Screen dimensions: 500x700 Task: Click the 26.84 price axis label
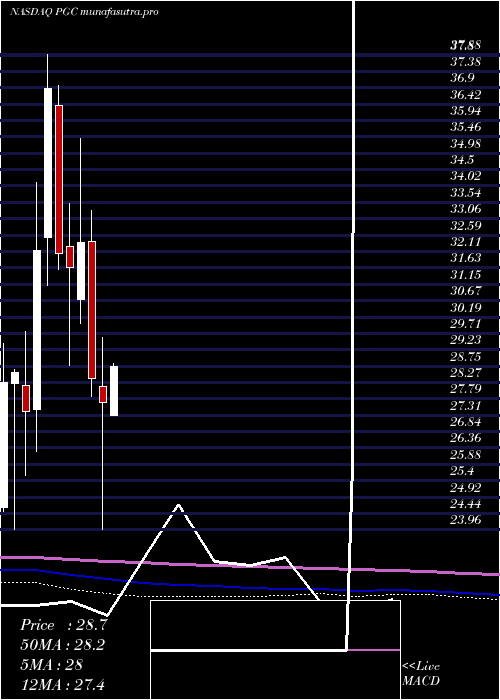point(465,421)
